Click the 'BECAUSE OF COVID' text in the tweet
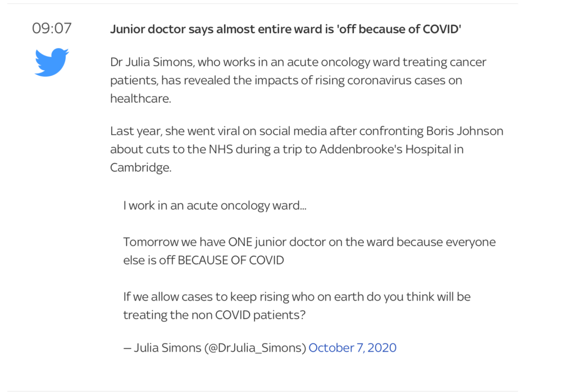The width and height of the screenshot is (575, 392). [x=231, y=261]
